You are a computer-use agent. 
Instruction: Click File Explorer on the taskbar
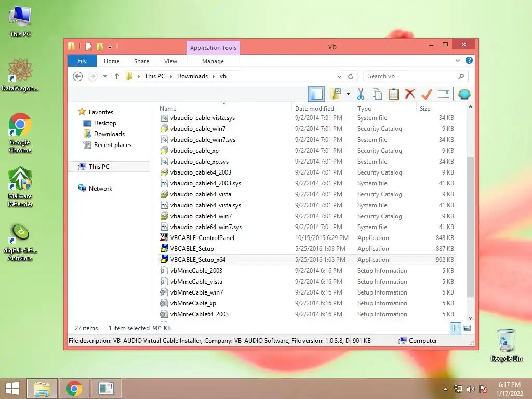coord(42,389)
